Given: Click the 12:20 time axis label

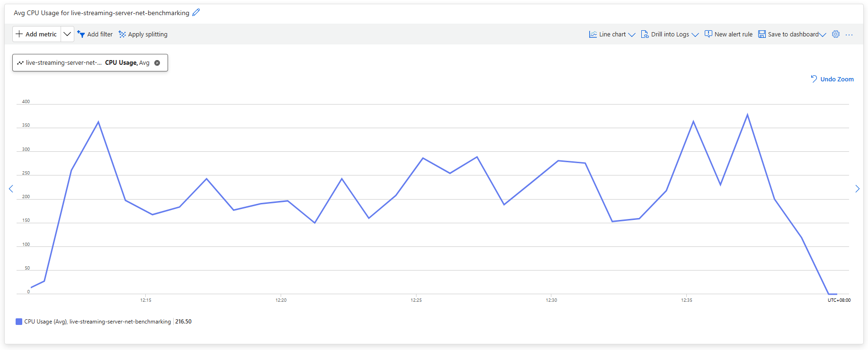Looking at the screenshot, I should (281, 300).
